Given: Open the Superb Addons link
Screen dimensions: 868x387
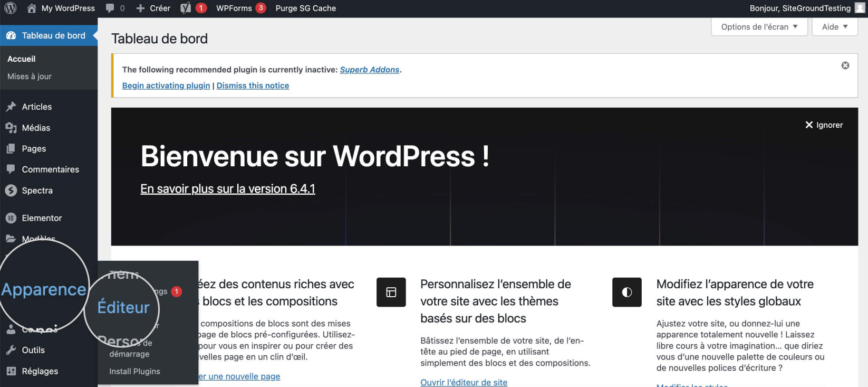Looking at the screenshot, I should click(370, 70).
